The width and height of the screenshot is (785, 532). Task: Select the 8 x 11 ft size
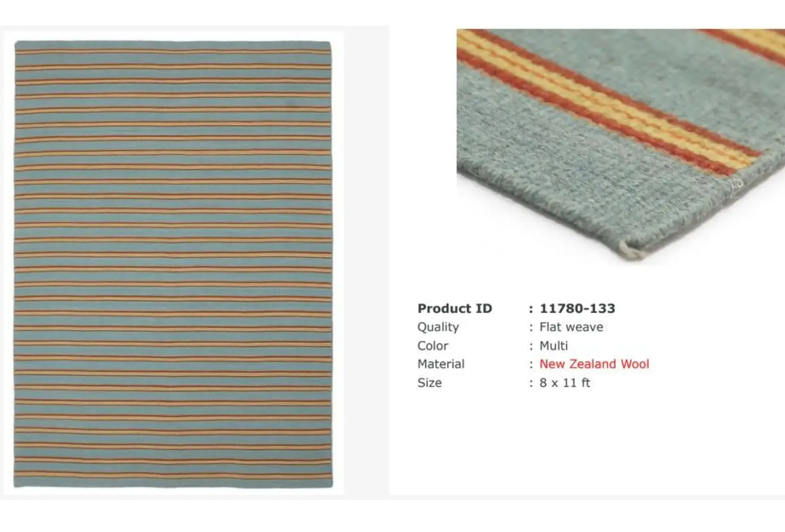pyautogui.click(x=565, y=383)
